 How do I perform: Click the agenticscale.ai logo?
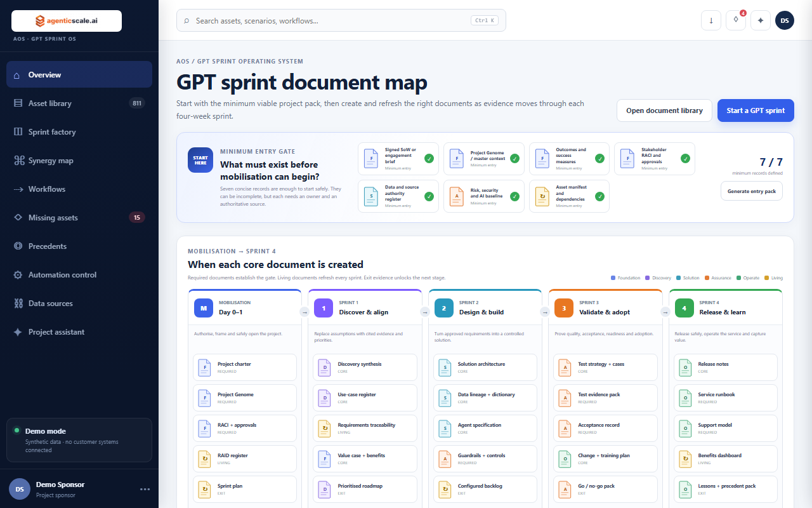67,21
